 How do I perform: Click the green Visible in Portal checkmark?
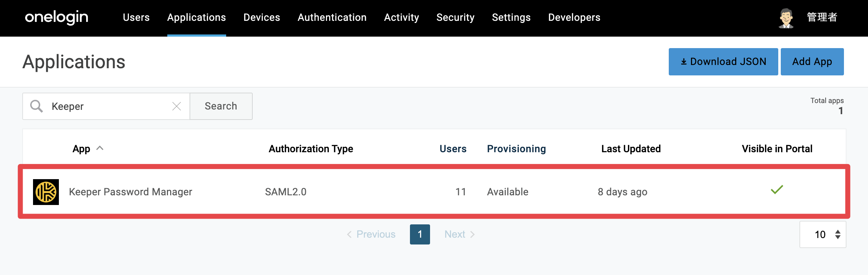tap(777, 190)
